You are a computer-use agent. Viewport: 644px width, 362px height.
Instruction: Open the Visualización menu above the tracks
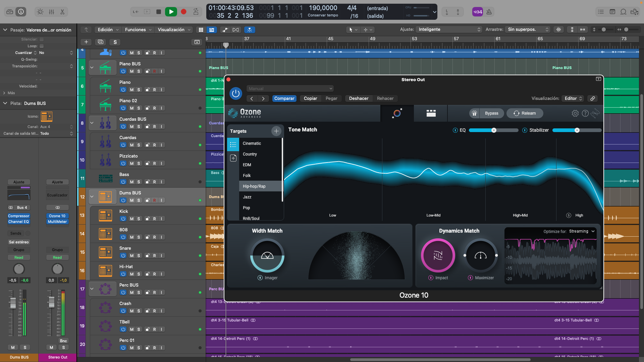172,29
